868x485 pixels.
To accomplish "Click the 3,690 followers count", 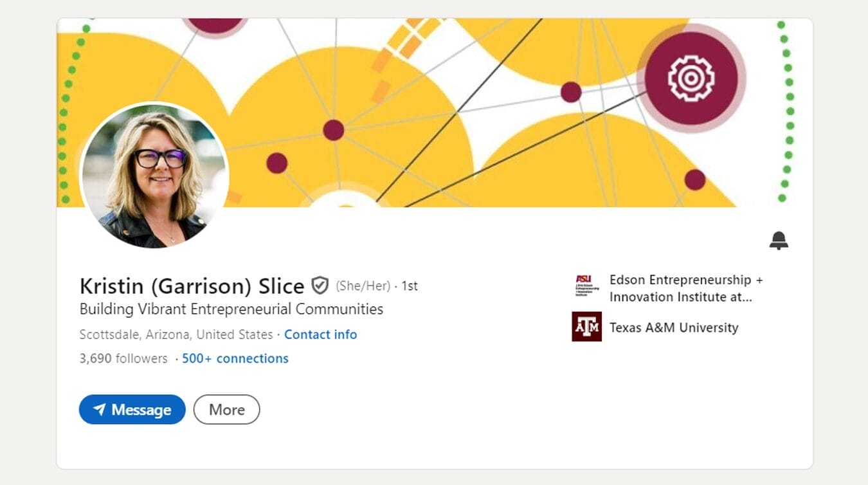I will 123,358.
